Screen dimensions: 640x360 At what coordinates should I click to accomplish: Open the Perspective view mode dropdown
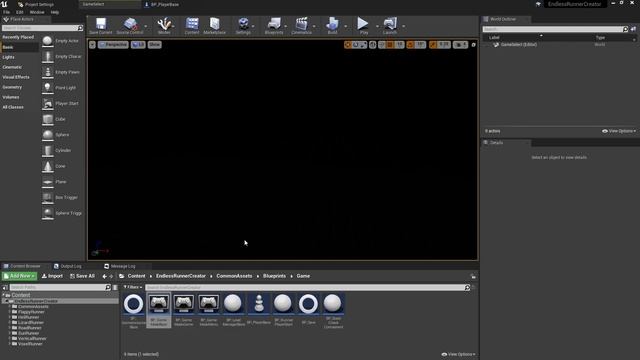click(113, 44)
